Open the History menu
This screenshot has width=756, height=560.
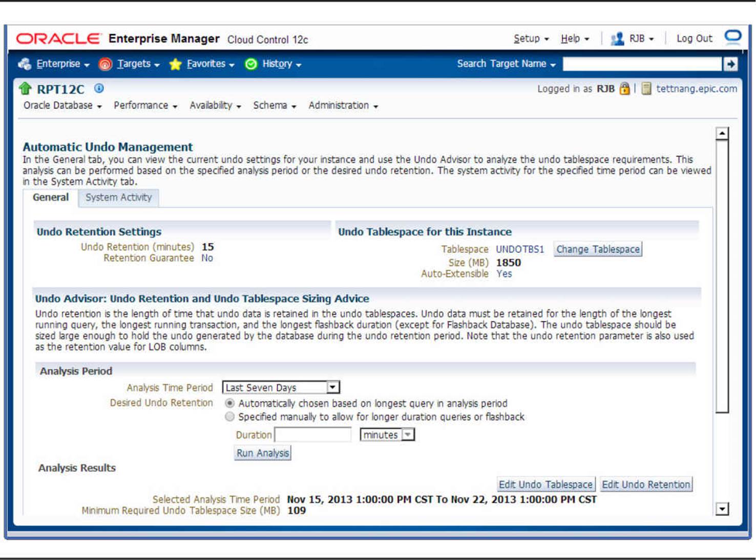[282, 64]
